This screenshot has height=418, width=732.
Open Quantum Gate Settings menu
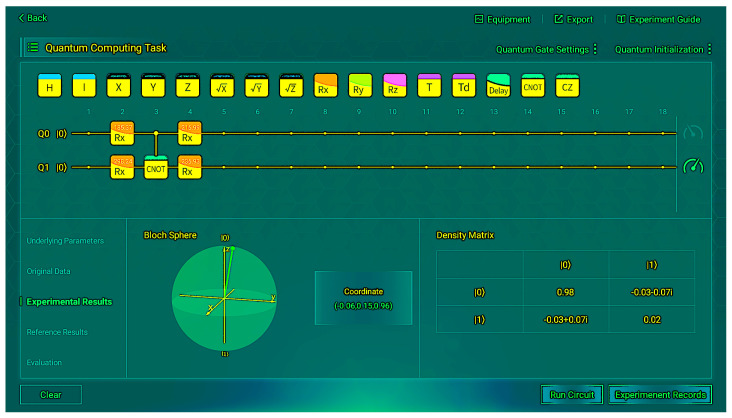546,49
